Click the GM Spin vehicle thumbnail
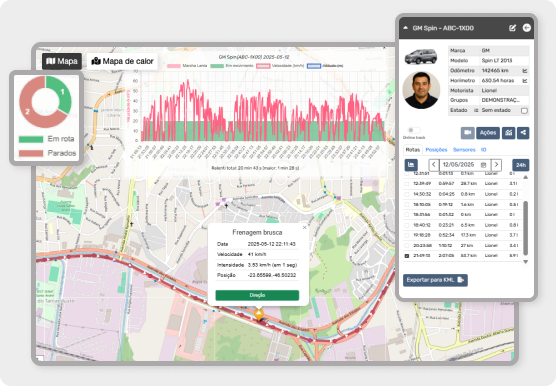Viewport: 556px width, 386px height. [x=421, y=57]
